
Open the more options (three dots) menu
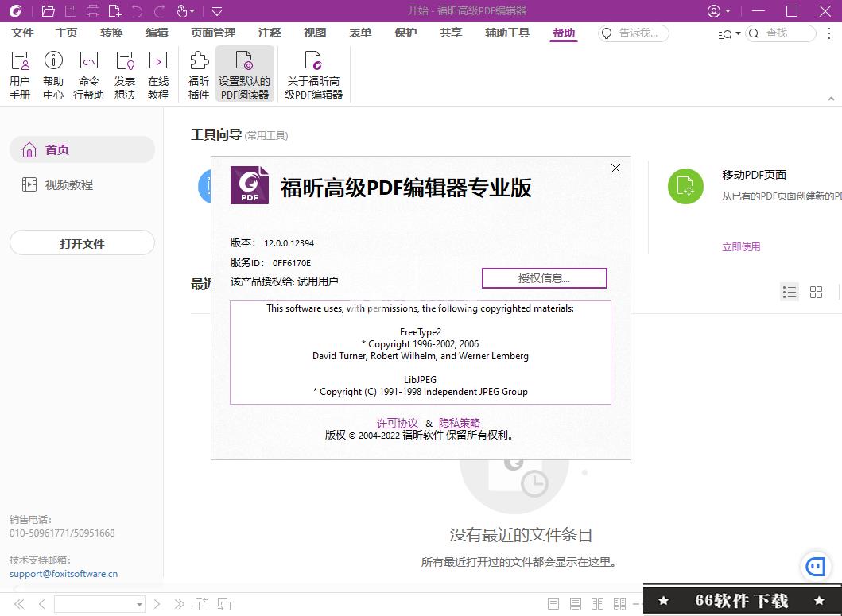click(x=829, y=33)
